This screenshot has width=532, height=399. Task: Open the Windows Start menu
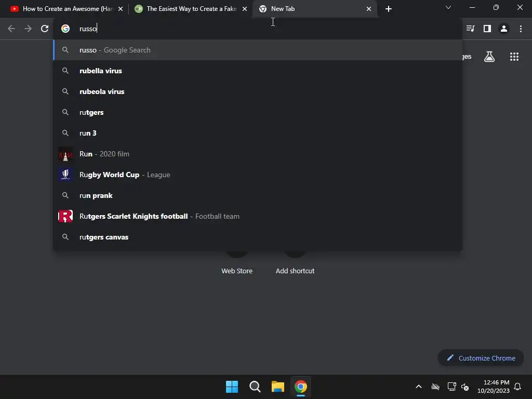click(x=232, y=387)
